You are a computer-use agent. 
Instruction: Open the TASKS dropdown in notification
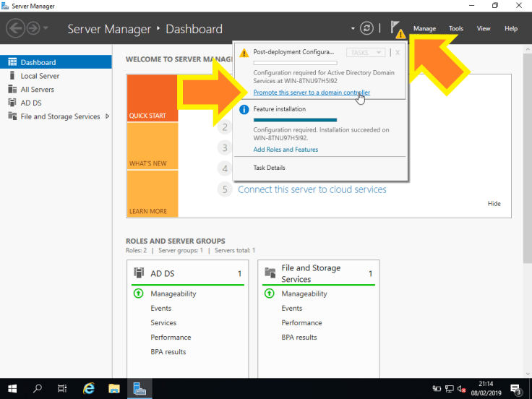pos(366,53)
